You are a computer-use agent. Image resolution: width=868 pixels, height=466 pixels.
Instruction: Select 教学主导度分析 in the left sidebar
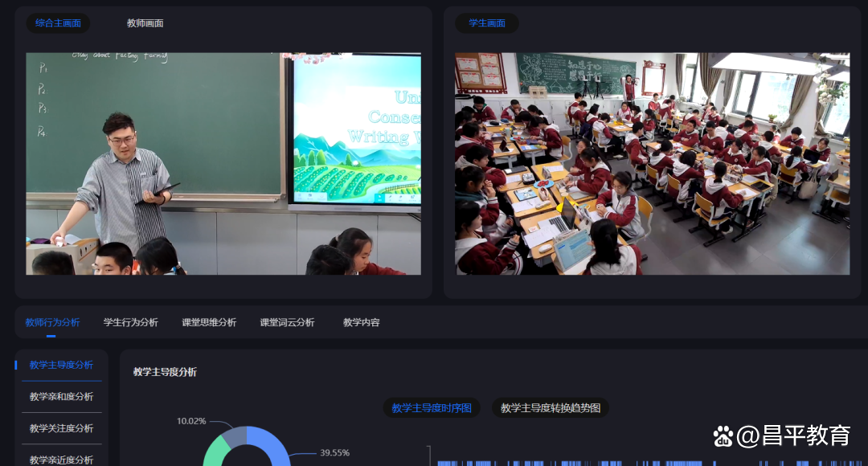61,365
